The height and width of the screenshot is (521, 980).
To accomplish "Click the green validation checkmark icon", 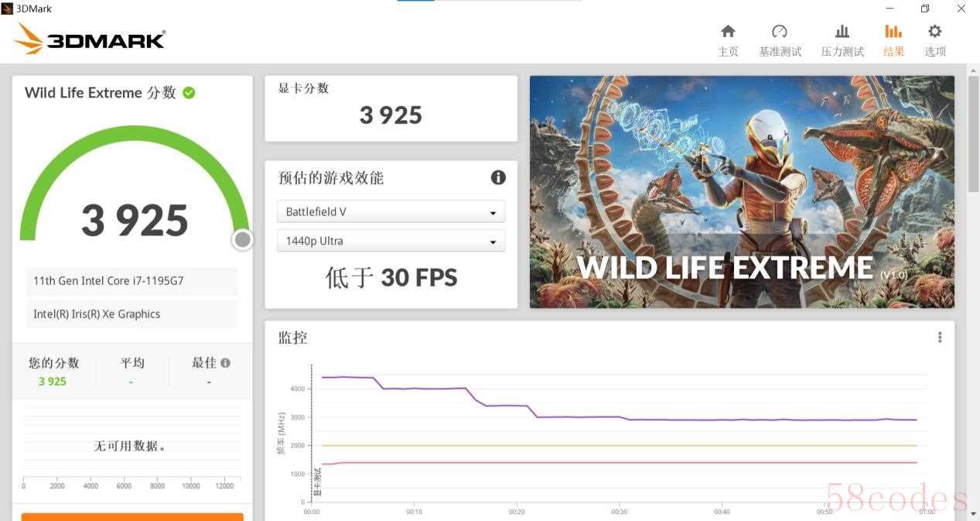I will [189, 93].
